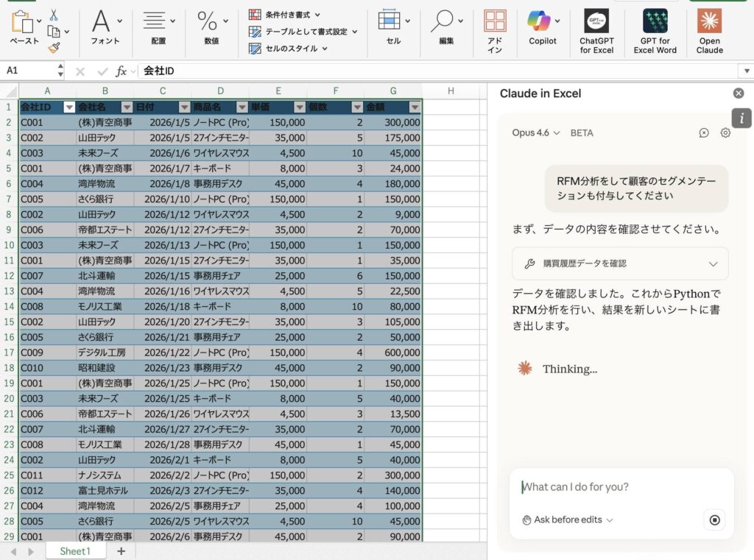
Task: Click the cut scissors icon
Action: pyautogui.click(x=54, y=15)
